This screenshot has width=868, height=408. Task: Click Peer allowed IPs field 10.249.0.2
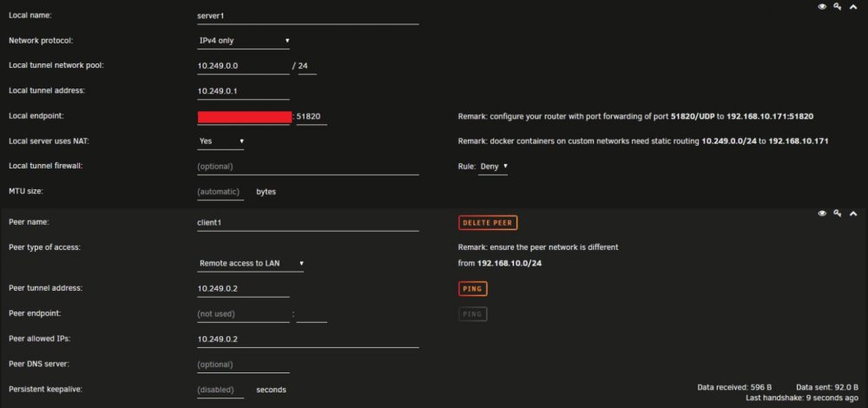coord(308,339)
